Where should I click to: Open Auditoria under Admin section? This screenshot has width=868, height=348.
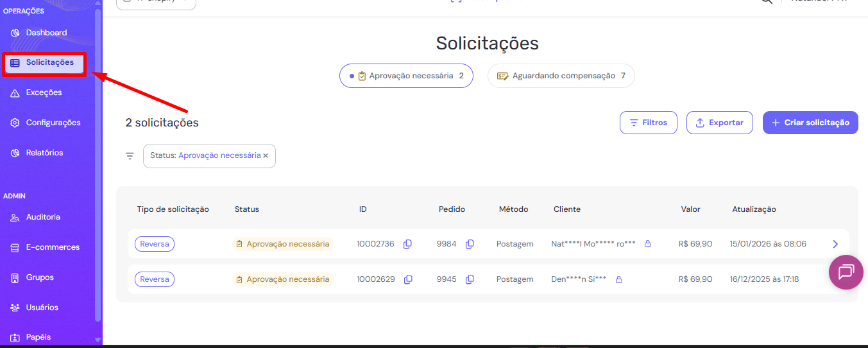(x=43, y=217)
